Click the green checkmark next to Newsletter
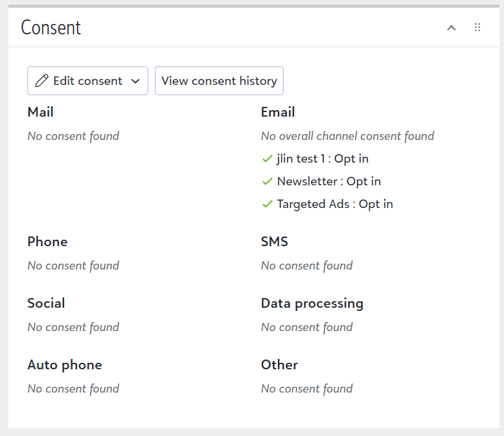The height and width of the screenshot is (436, 504). 267,181
